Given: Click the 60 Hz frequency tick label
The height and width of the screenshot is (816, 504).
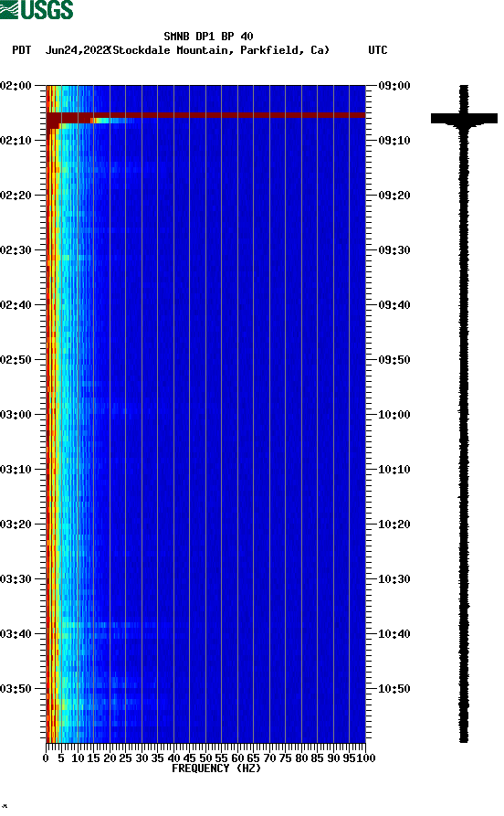Looking at the screenshot, I should tap(237, 758).
